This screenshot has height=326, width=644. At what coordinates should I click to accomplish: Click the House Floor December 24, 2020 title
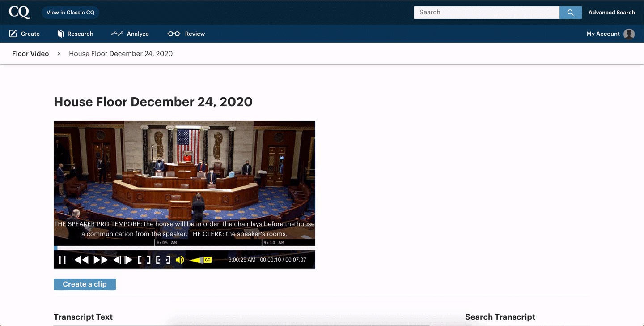coord(153,102)
